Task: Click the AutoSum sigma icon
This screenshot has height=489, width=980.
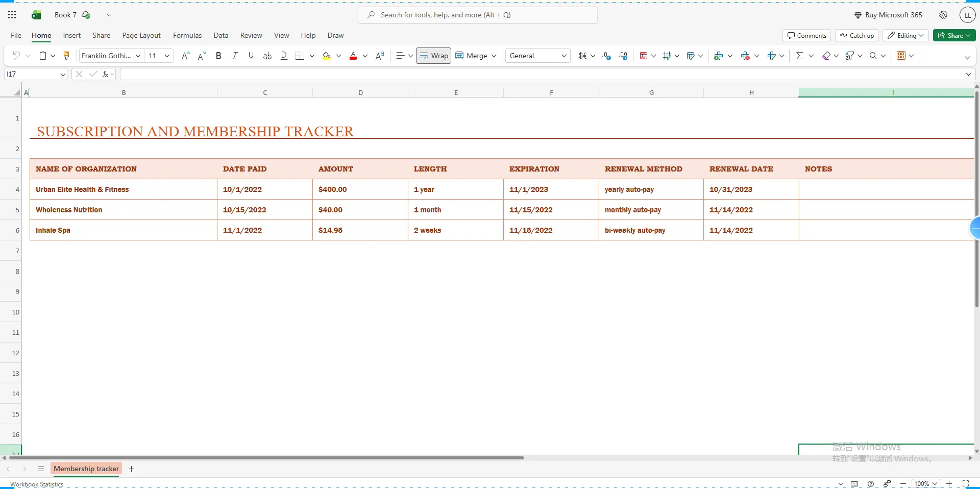Action: point(799,56)
